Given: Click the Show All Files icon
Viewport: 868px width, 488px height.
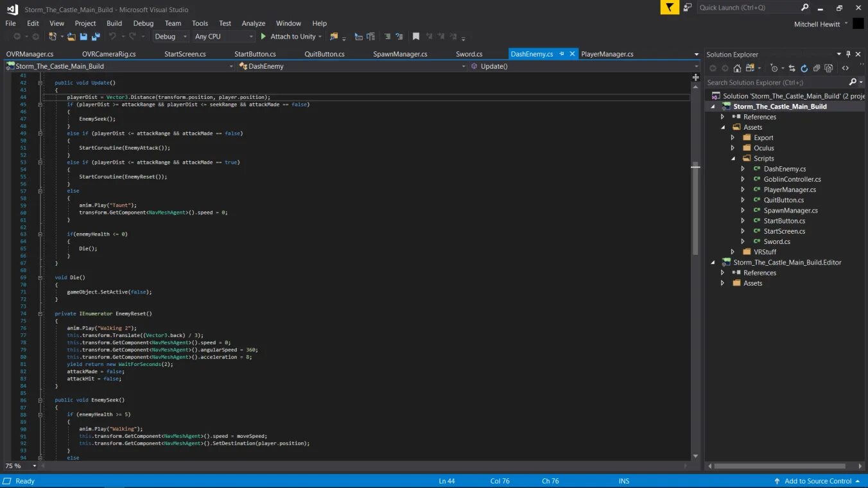Looking at the screenshot, I should coord(828,68).
